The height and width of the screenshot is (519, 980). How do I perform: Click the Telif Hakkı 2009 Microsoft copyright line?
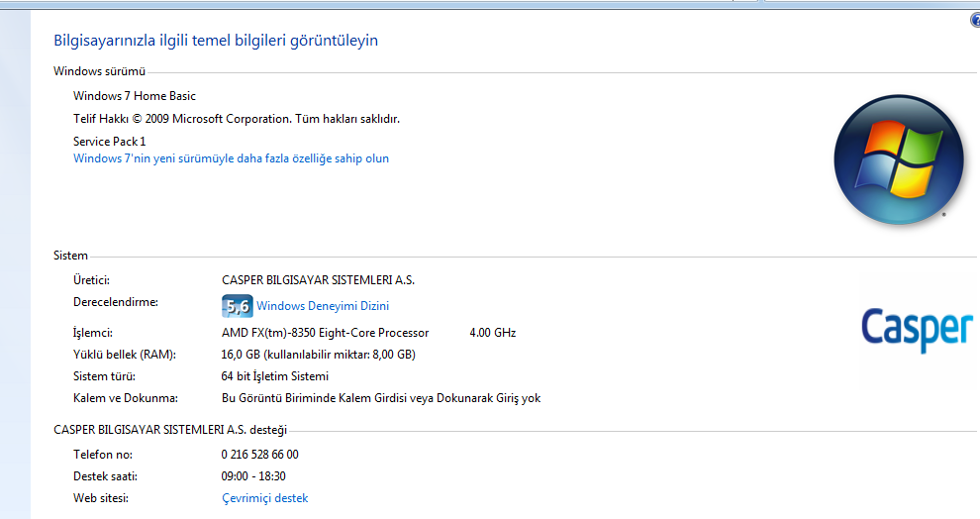pos(237,119)
